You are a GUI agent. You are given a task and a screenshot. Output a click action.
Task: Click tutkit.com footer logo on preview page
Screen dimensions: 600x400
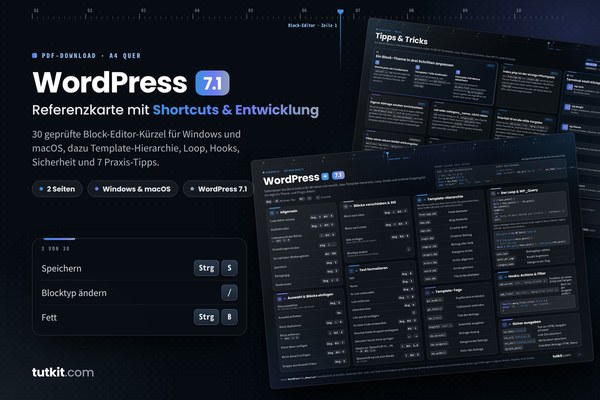click(x=561, y=356)
